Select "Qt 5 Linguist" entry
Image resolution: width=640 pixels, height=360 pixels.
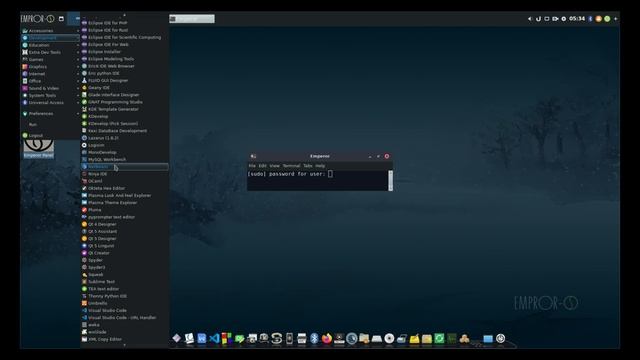[124, 246]
